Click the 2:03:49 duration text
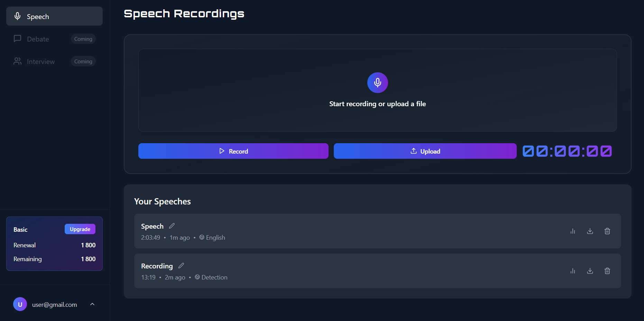Screen dimensions: 644x321 [150, 238]
